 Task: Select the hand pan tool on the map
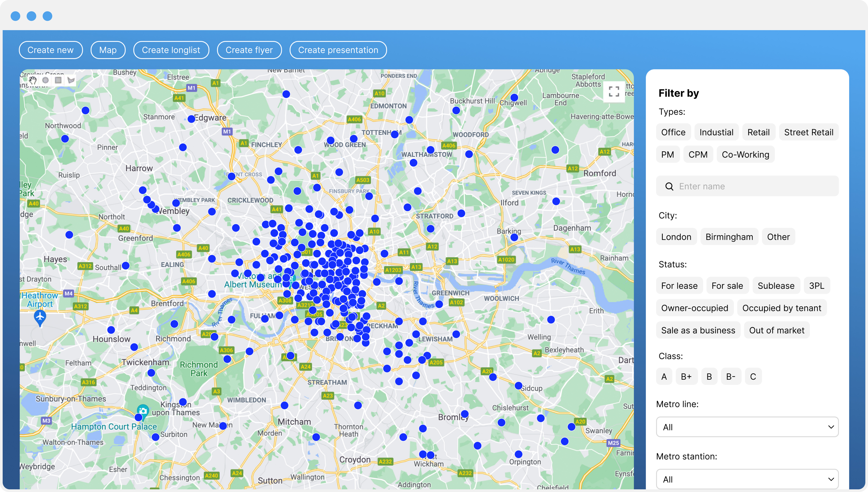[32, 80]
